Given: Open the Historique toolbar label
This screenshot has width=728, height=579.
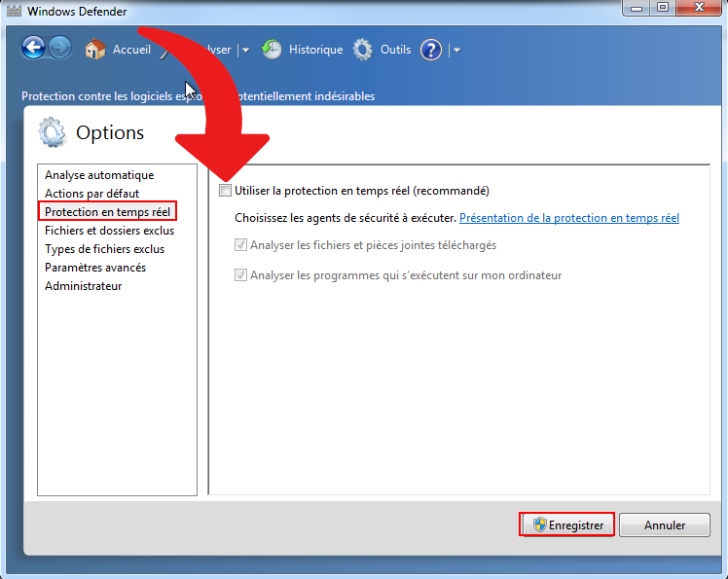Looking at the screenshot, I should pos(315,50).
